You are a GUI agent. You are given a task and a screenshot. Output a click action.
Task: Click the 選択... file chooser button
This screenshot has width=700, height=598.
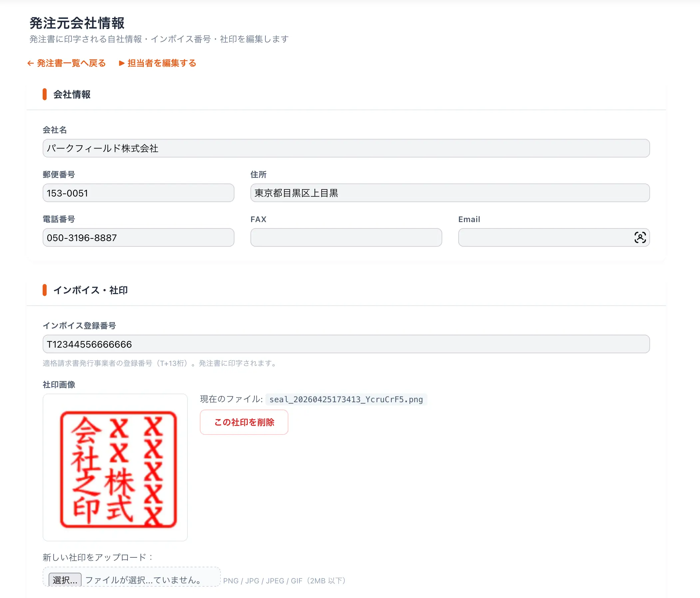[x=65, y=580]
